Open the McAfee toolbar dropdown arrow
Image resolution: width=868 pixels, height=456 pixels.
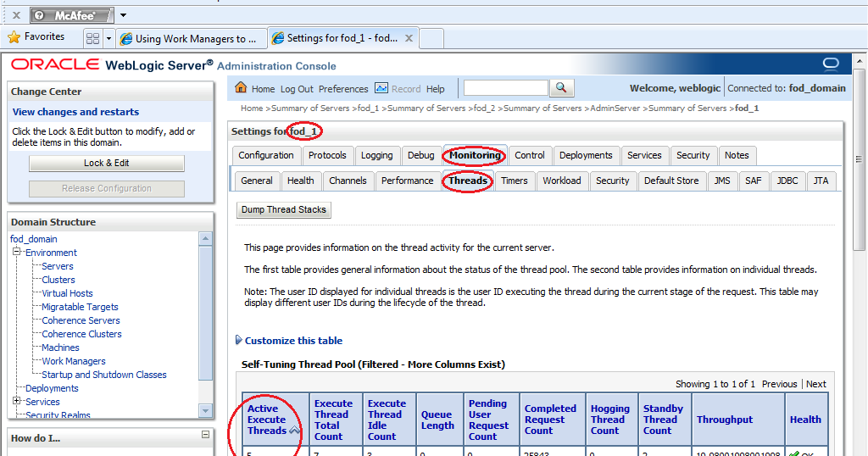pyautogui.click(x=123, y=15)
